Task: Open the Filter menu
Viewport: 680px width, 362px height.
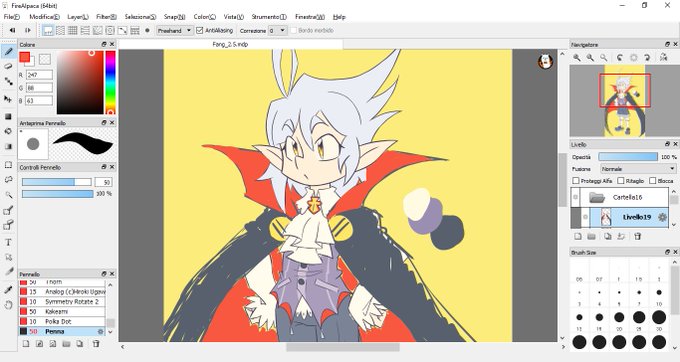Action: (x=106, y=17)
